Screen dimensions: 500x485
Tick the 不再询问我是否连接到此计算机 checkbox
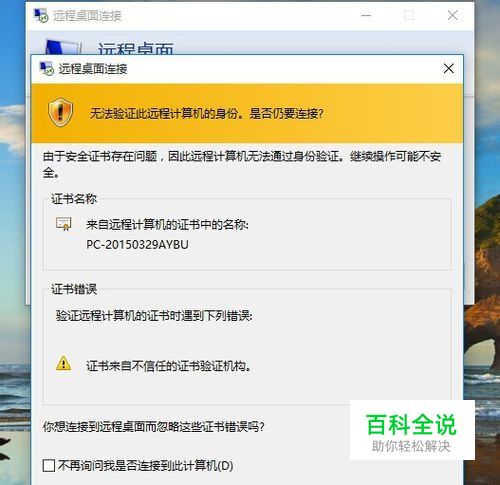click(49, 465)
